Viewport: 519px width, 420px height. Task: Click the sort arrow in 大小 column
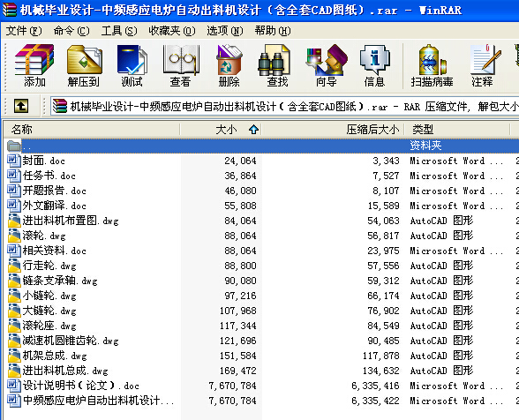pyautogui.click(x=254, y=130)
